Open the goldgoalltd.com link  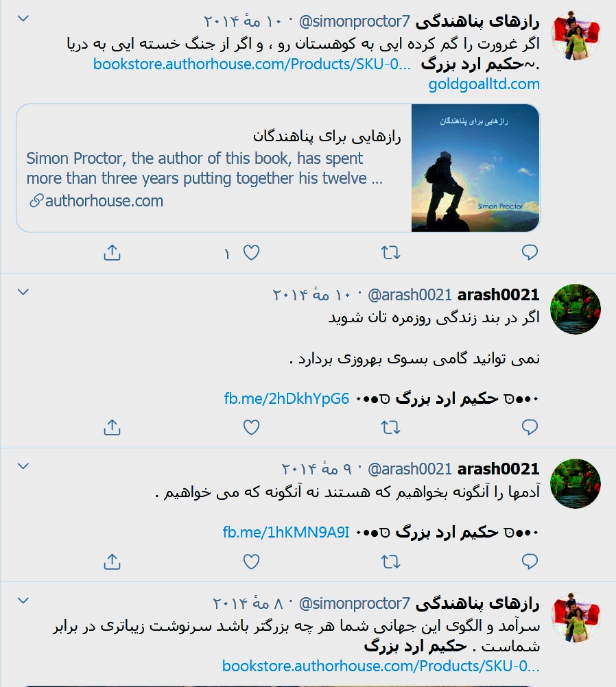[x=484, y=84]
